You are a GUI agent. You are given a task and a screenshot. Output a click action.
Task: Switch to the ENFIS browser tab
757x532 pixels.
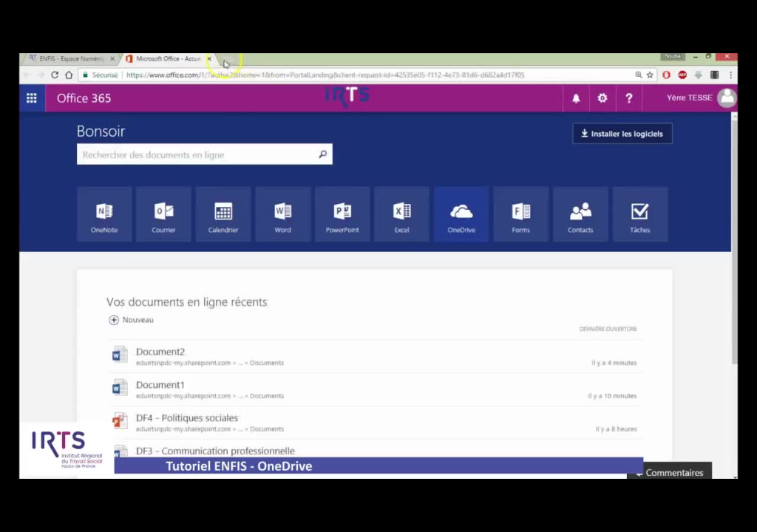click(x=70, y=58)
